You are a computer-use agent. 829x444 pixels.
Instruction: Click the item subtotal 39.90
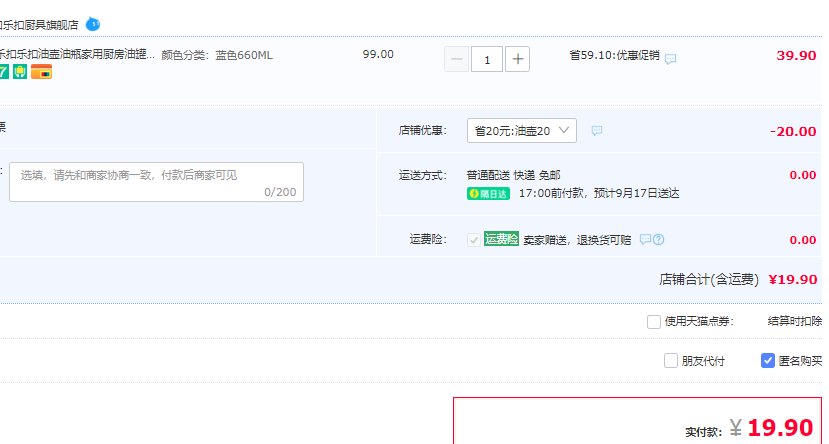(796, 56)
